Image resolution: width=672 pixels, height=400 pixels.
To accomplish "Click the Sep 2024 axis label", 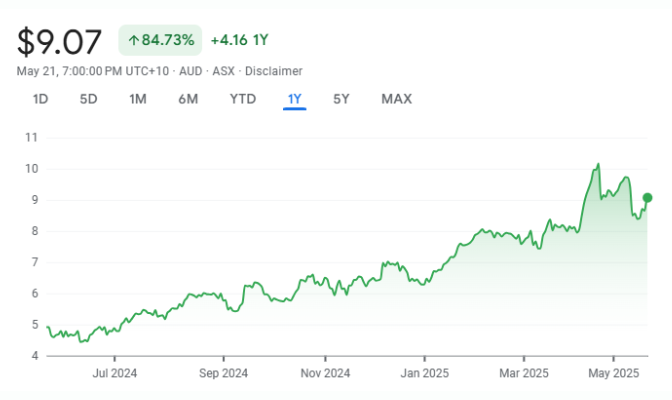I will click(x=223, y=373).
